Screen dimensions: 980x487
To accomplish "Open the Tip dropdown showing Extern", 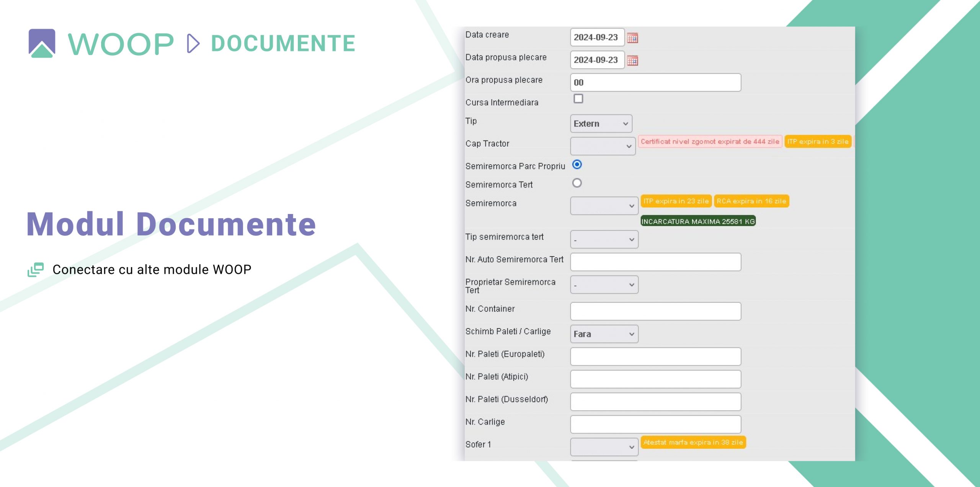I will click(x=601, y=124).
